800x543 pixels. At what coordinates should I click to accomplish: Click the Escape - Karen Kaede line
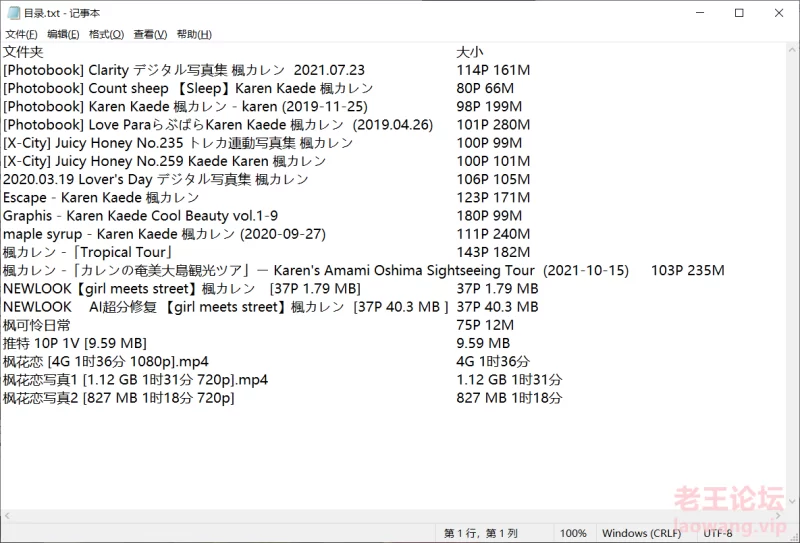(101, 198)
